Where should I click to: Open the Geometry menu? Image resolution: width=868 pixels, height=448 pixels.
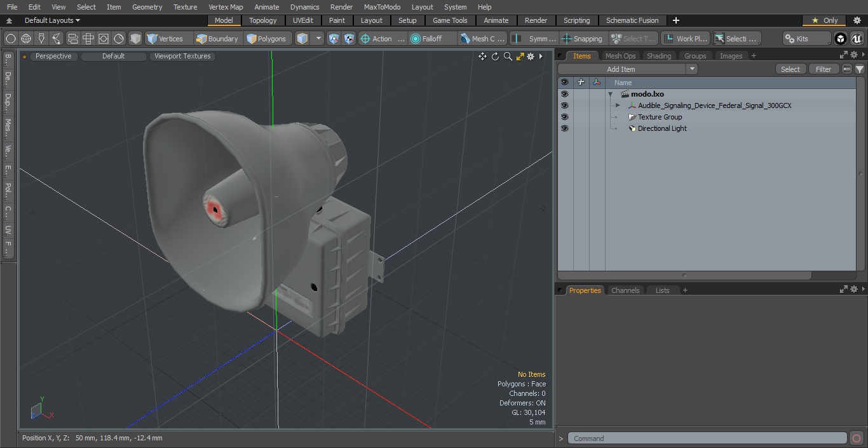click(147, 7)
